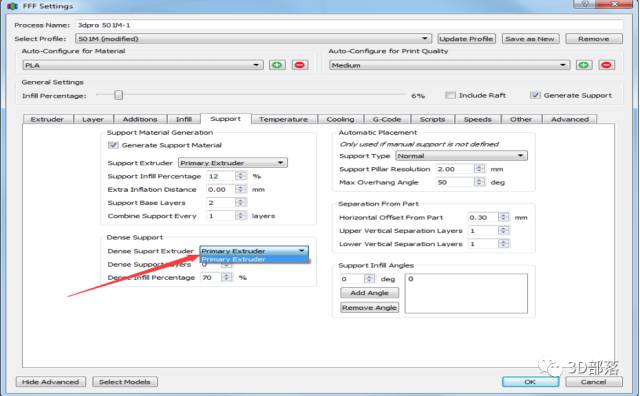Collapse the Dense Support Extruder combo box
The width and height of the screenshot is (640, 396).
(254, 251)
